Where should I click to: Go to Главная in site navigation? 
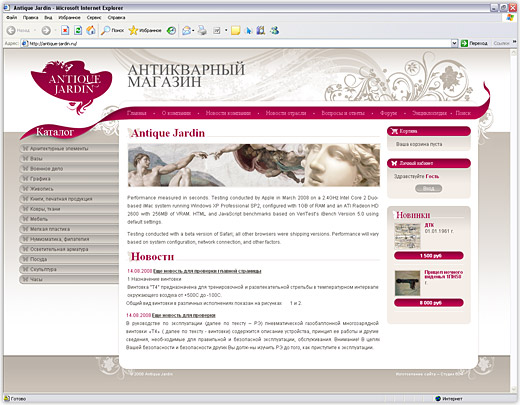pyautogui.click(x=137, y=113)
